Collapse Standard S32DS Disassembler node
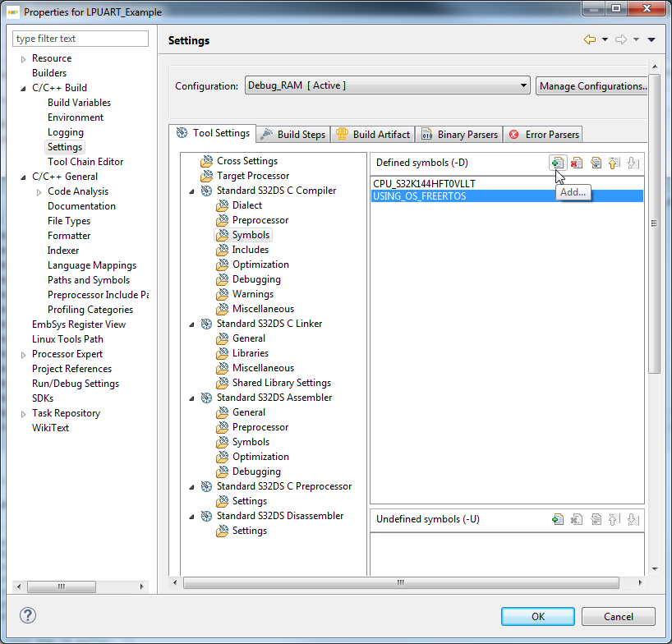 (191, 517)
